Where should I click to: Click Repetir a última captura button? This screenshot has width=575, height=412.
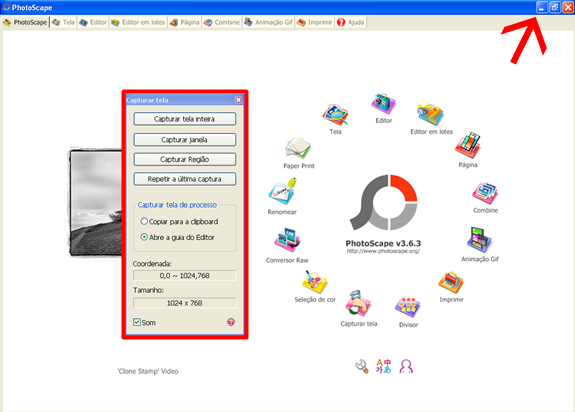(184, 179)
